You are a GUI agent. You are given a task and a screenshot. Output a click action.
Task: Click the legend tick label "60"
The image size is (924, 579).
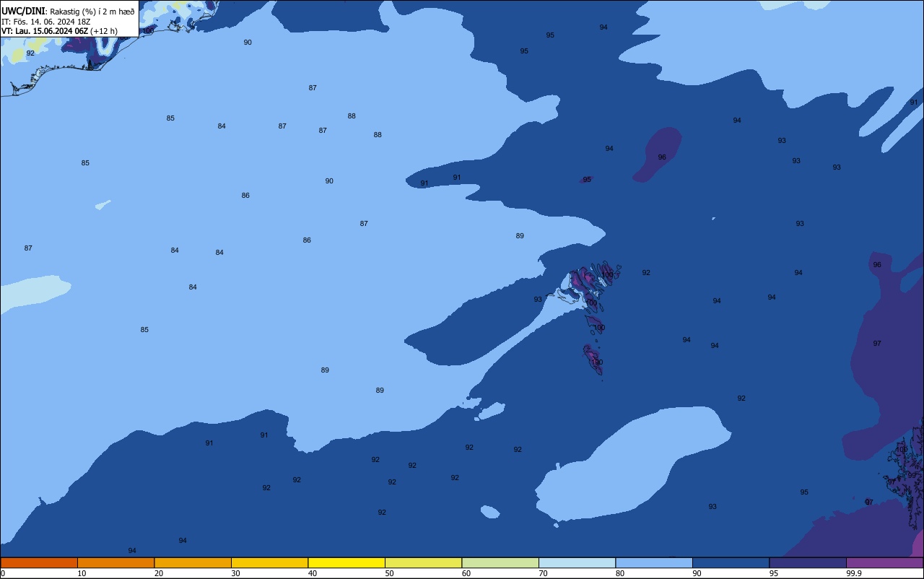[466, 573]
